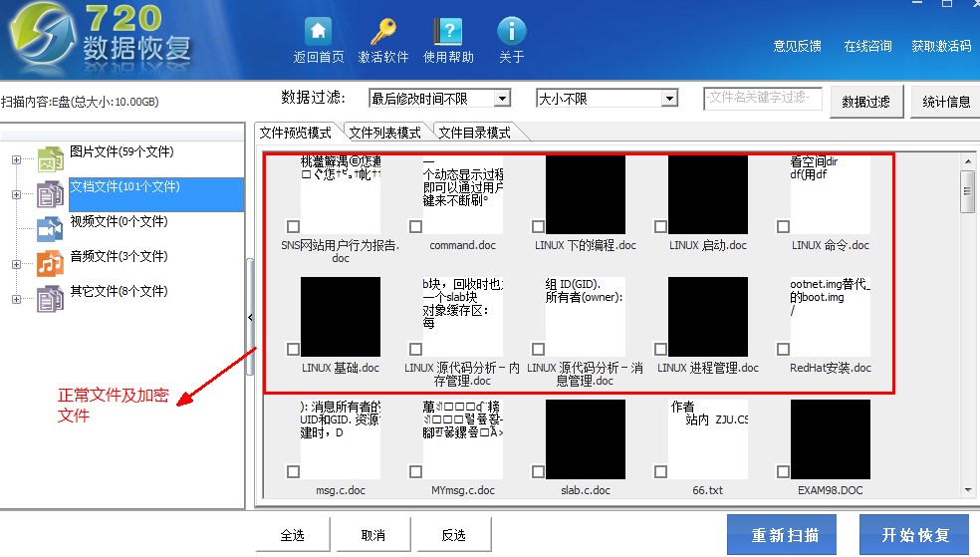Select the picture files category icon
Screen dimensions: 980x557
[x=50, y=158]
